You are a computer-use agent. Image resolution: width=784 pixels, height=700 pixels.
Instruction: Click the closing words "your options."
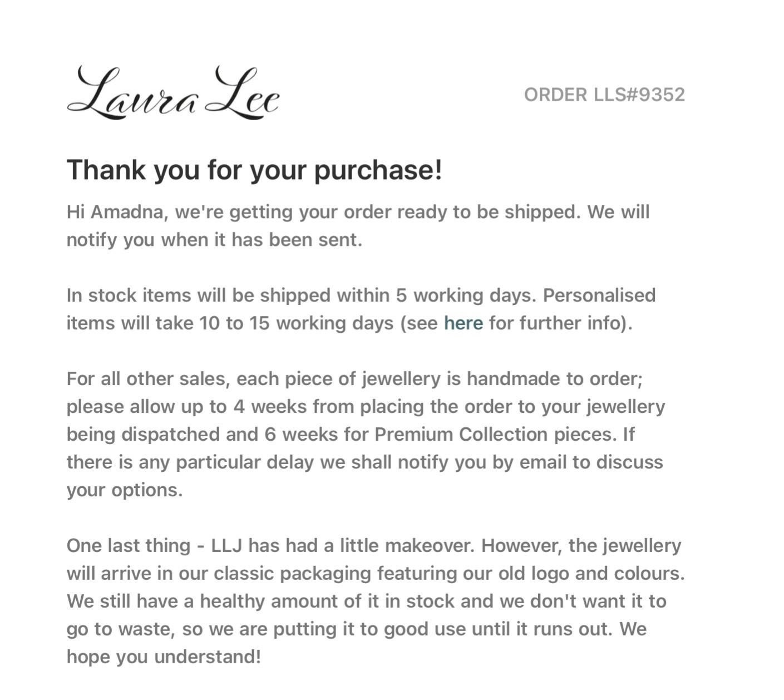coord(125,490)
